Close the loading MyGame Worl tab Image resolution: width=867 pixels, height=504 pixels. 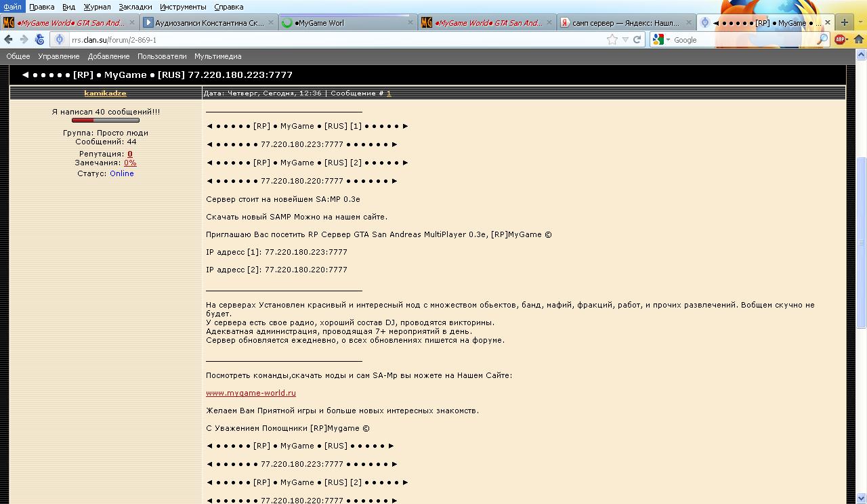pos(410,22)
